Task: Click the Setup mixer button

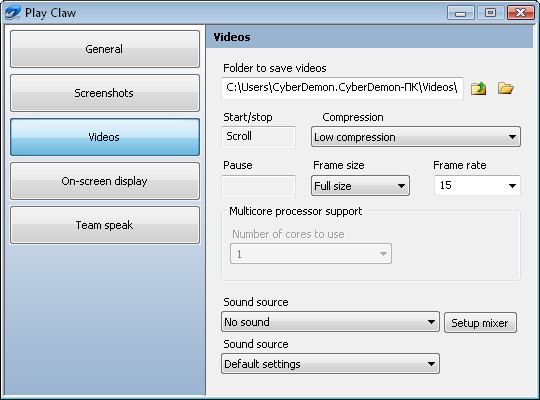Action: (480, 323)
